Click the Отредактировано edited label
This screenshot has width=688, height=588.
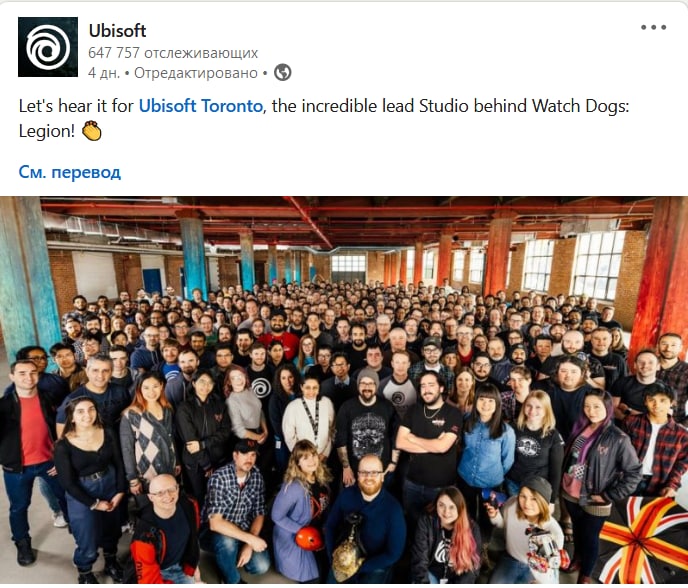pyautogui.click(x=196, y=73)
